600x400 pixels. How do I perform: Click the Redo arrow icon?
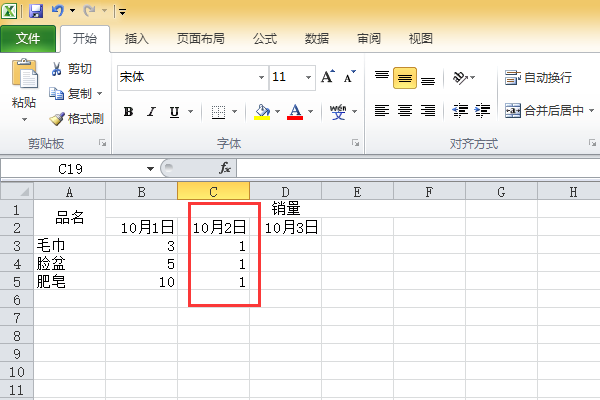[89, 11]
